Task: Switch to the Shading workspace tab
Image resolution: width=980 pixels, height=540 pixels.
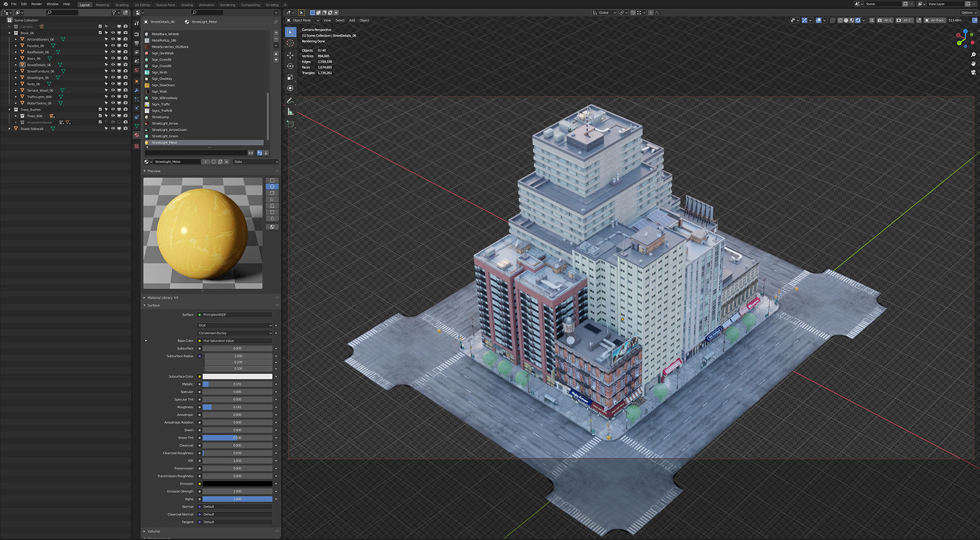Action: pyautogui.click(x=187, y=5)
